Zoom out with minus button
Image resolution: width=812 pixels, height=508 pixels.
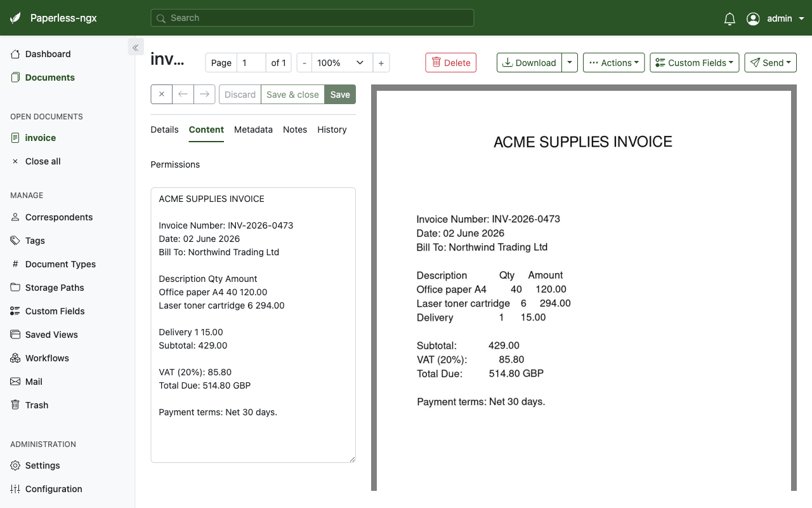[x=304, y=63]
